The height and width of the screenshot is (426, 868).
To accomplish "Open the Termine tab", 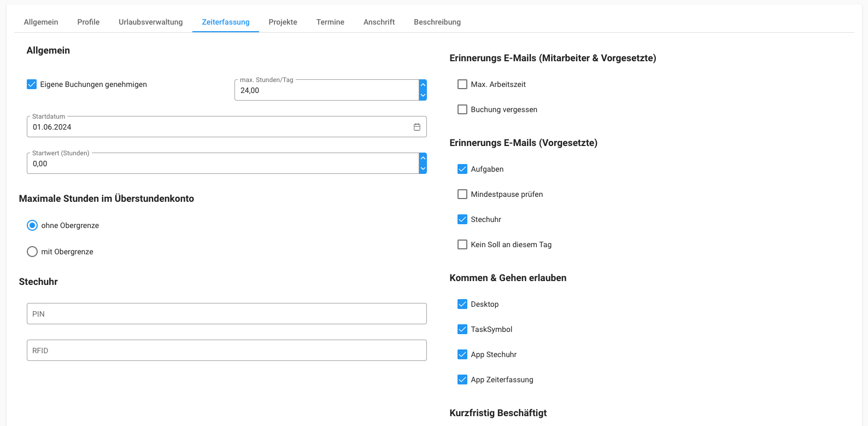I will pyautogui.click(x=330, y=22).
